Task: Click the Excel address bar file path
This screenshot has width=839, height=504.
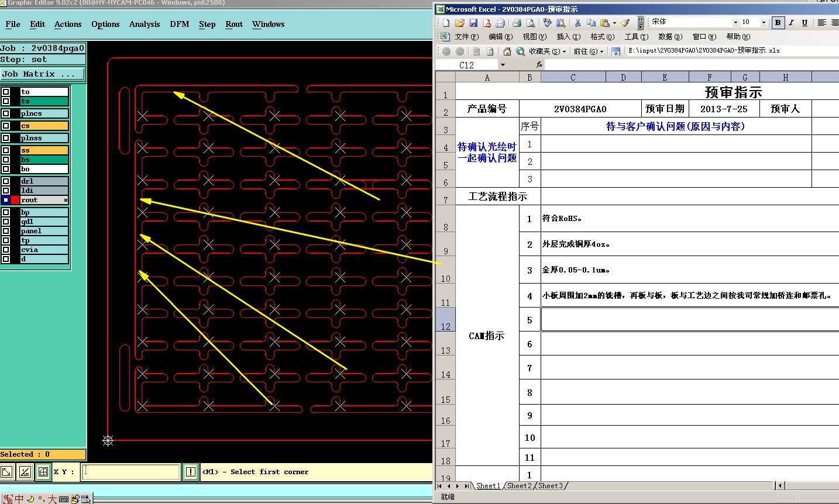Action: coord(731,51)
